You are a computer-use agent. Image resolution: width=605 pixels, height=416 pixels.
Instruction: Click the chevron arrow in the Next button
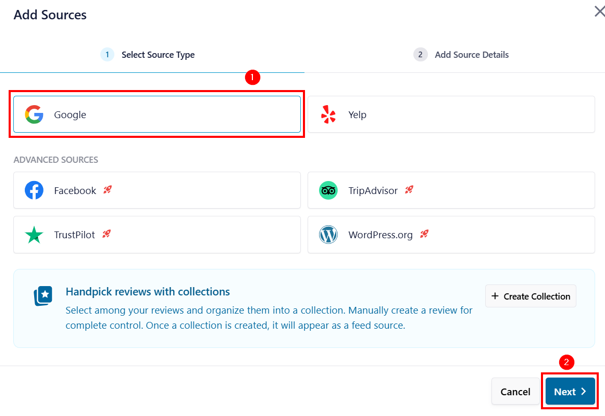583,391
